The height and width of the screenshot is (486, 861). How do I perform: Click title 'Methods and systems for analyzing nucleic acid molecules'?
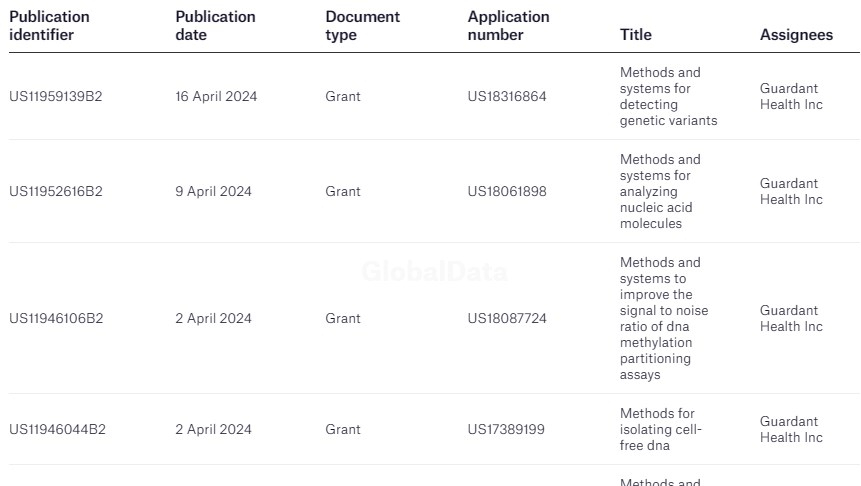click(660, 192)
